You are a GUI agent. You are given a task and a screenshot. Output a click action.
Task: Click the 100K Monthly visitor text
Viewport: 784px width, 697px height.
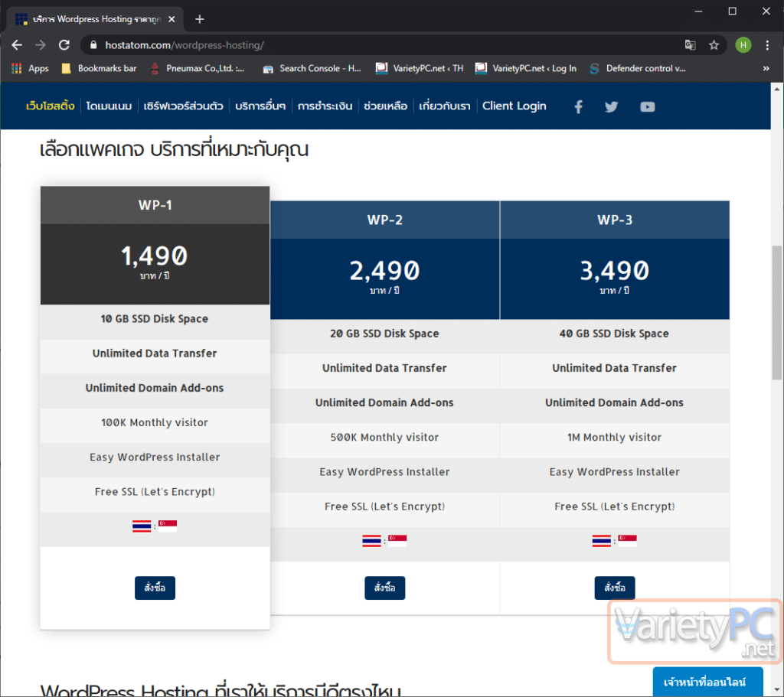(x=155, y=422)
